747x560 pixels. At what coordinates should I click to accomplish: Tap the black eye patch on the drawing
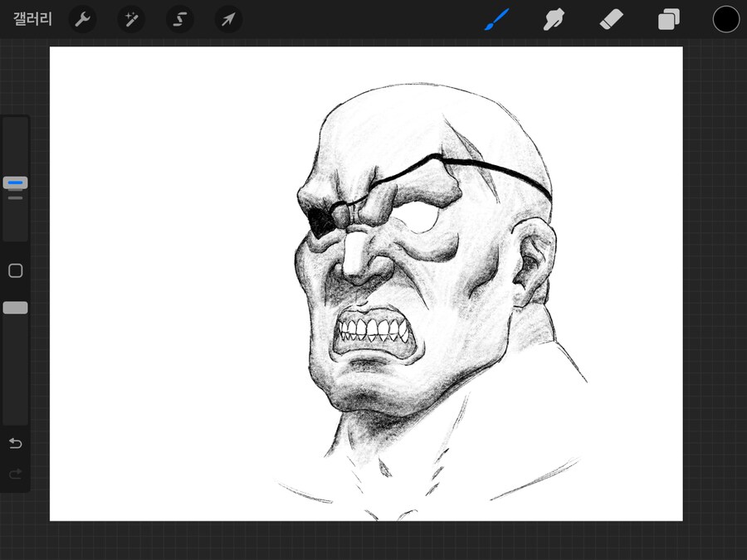point(321,219)
